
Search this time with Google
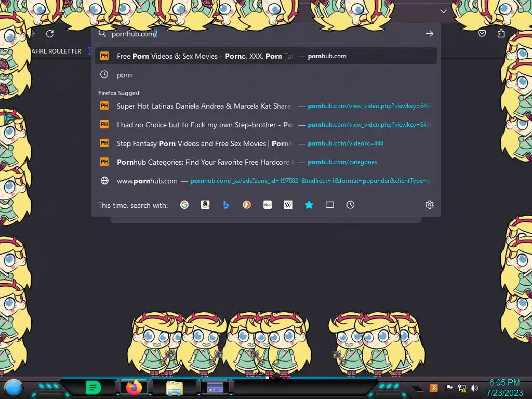[x=184, y=205]
